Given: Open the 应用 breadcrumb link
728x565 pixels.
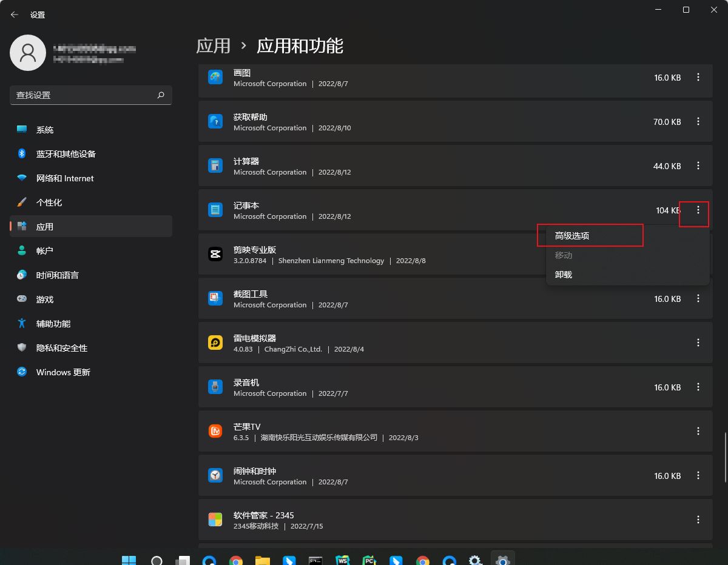Looking at the screenshot, I should coord(214,45).
